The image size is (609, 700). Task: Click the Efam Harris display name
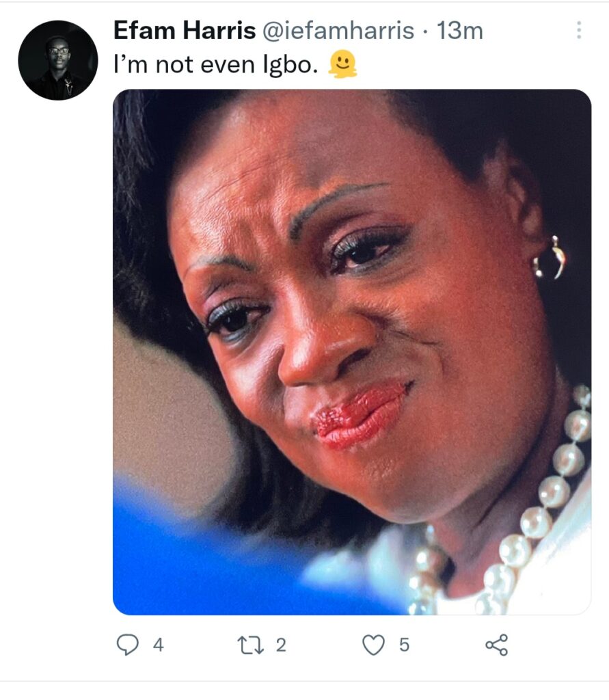click(185, 31)
